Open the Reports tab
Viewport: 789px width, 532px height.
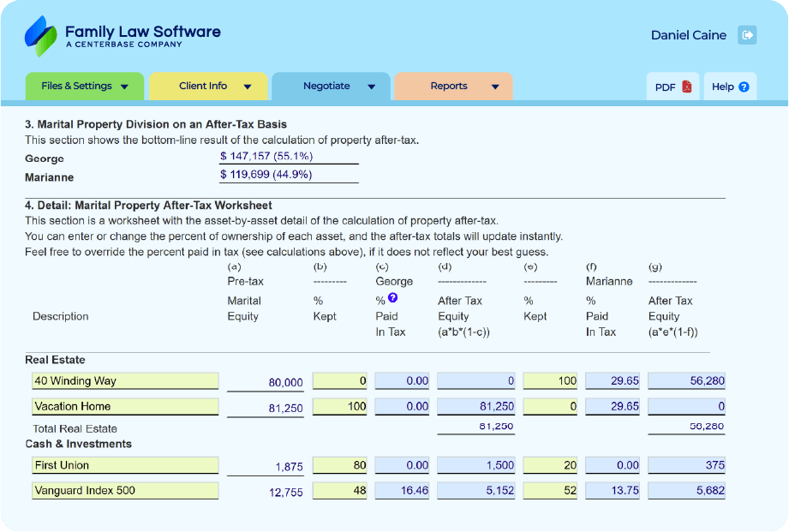click(449, 86)
